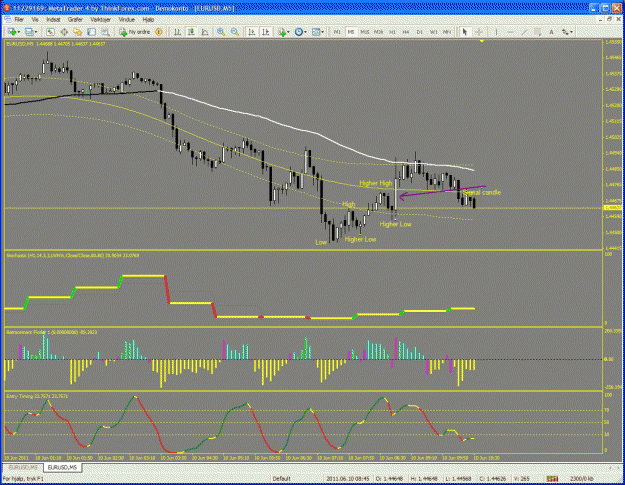Viewport: 625px width, 485px height.
Task: Expand the new chart dropdown arrow
Action: (18, 32)
